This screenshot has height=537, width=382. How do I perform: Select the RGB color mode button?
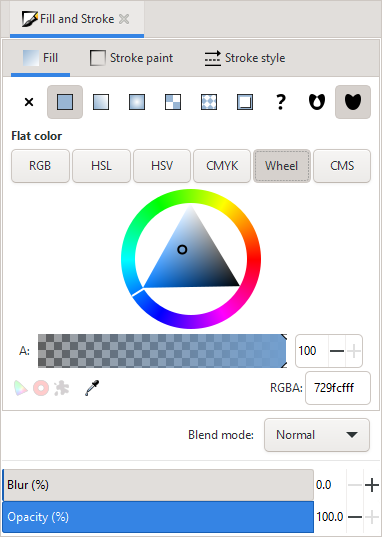tap(40, 166)
